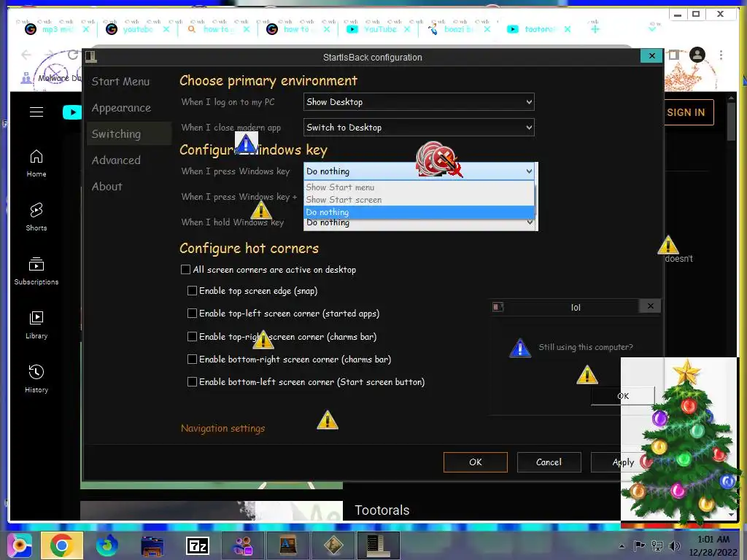Switch to StartIsBack taskbar button

point(379,545)
